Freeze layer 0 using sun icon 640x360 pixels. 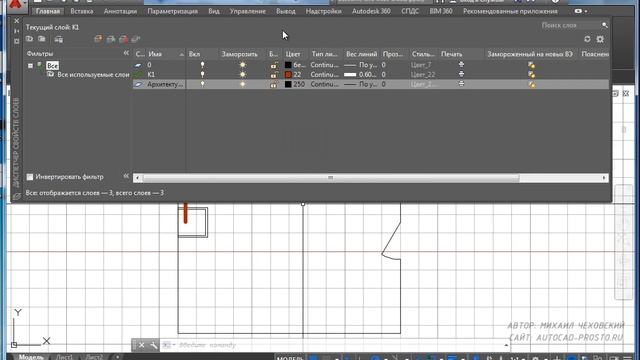pos(242,65)
